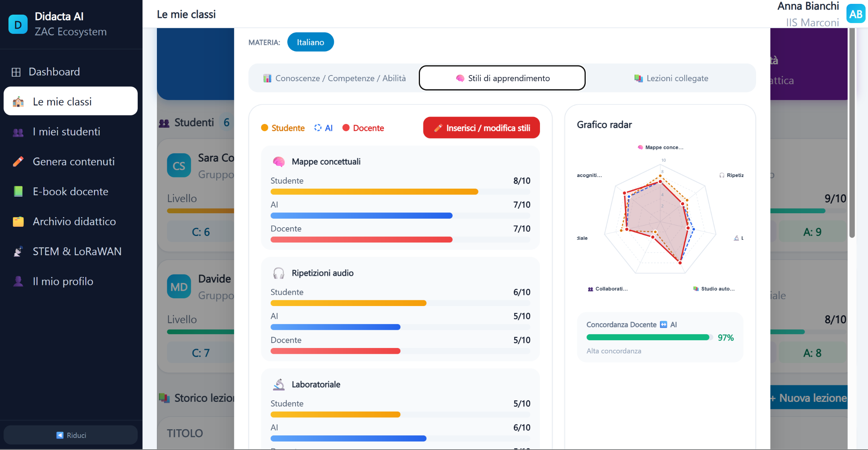This screenshot has width=868, height=450.
Task: Switch to Lezioni collegate tab
Action: [671, 78]
